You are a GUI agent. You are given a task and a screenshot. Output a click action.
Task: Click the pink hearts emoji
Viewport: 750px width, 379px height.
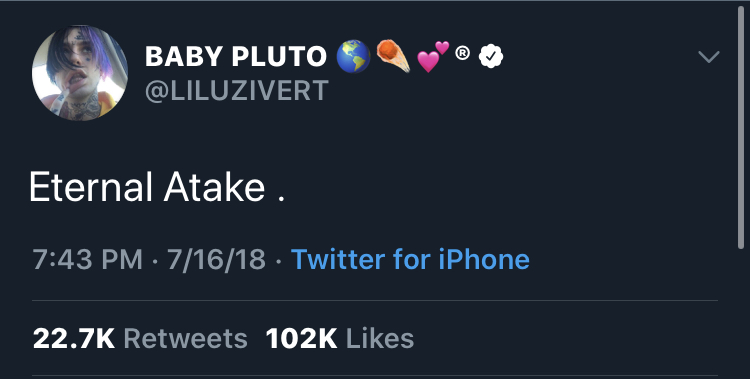433,56
